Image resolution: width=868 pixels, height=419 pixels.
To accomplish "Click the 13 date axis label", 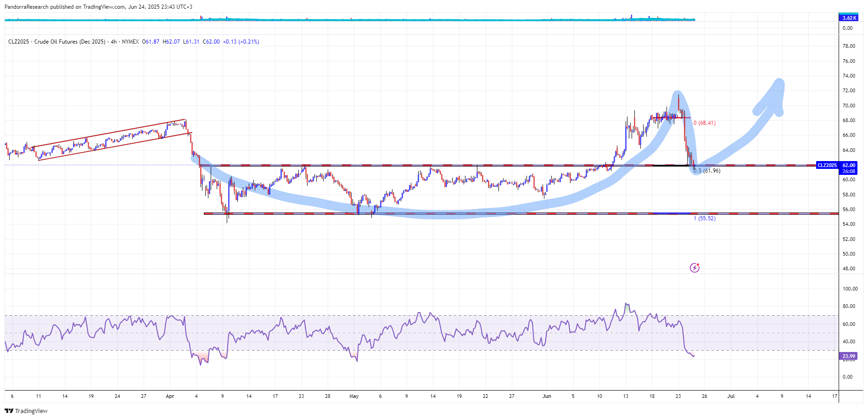I will [626, 396].
